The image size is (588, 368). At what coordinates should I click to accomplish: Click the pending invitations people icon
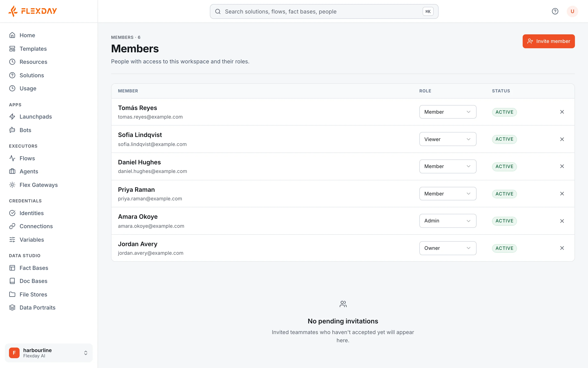coord(343,304)
